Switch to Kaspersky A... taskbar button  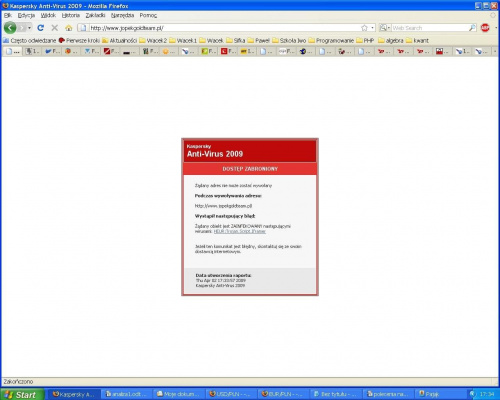[x=74, y=395]
